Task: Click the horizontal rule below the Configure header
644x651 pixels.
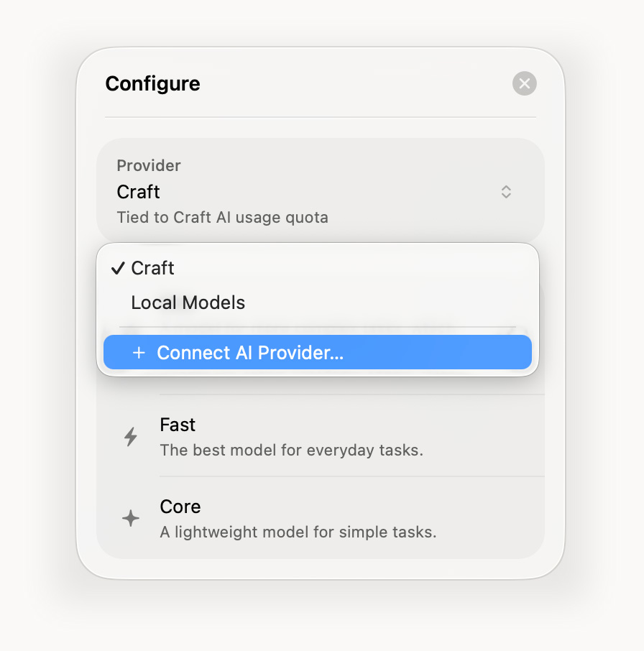Action: coord(320,118)
